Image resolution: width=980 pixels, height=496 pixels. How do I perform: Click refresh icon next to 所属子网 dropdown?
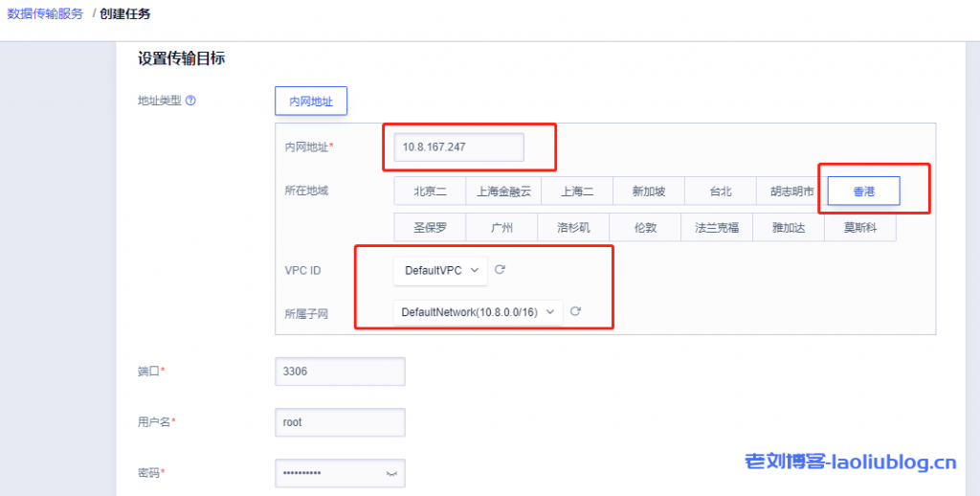tap(575, 312)
